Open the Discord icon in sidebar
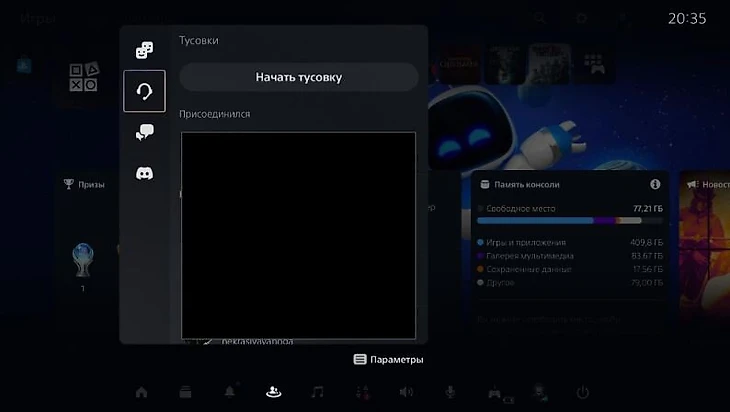730x412 pixels. point(144,173)
